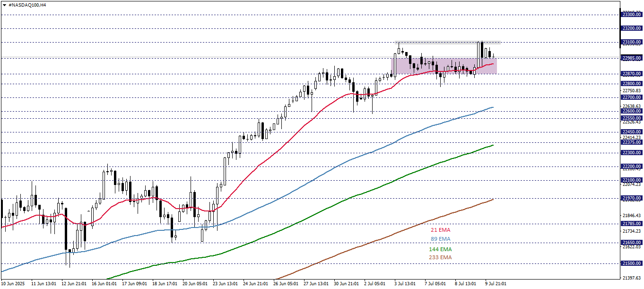The height and width of the screenshot is (289, 644).
Task: Click the 22074.23 axis price value
Action: (x=632, y=184)
